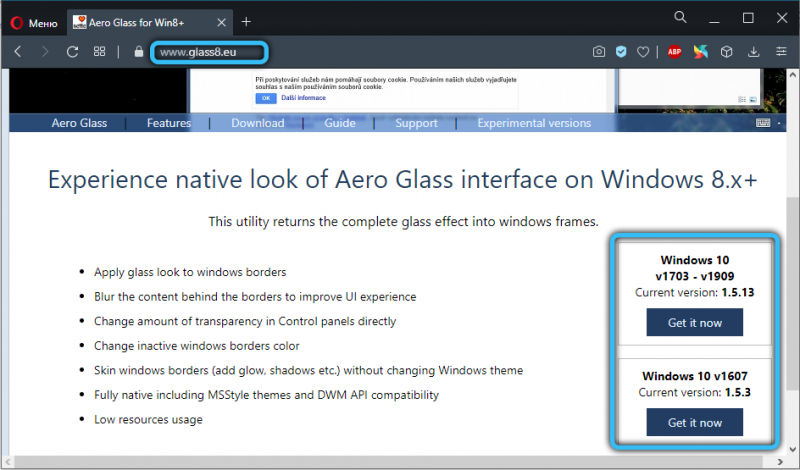Click the vertical scrollbar up arrow

point(792,75)
